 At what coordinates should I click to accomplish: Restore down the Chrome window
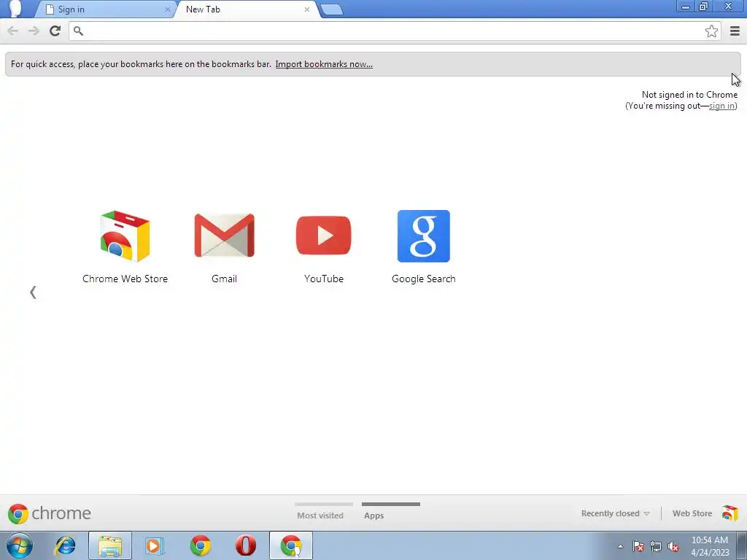pyautogui.click(x=704, y=7)
